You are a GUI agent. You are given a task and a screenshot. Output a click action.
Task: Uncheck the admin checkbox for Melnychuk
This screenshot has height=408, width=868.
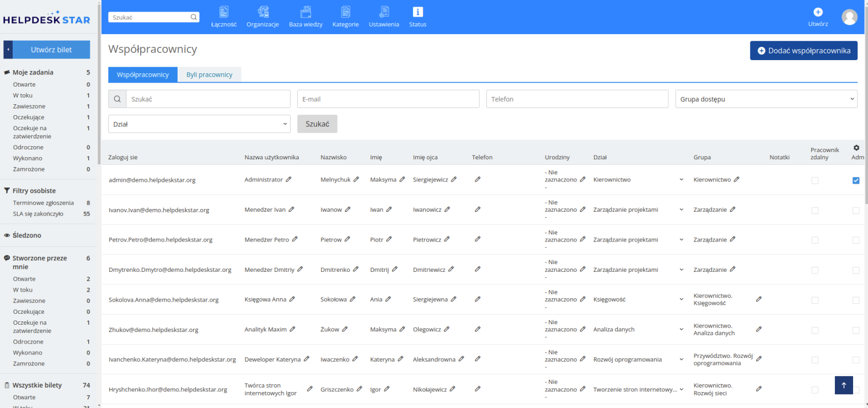tap(856, 180)
